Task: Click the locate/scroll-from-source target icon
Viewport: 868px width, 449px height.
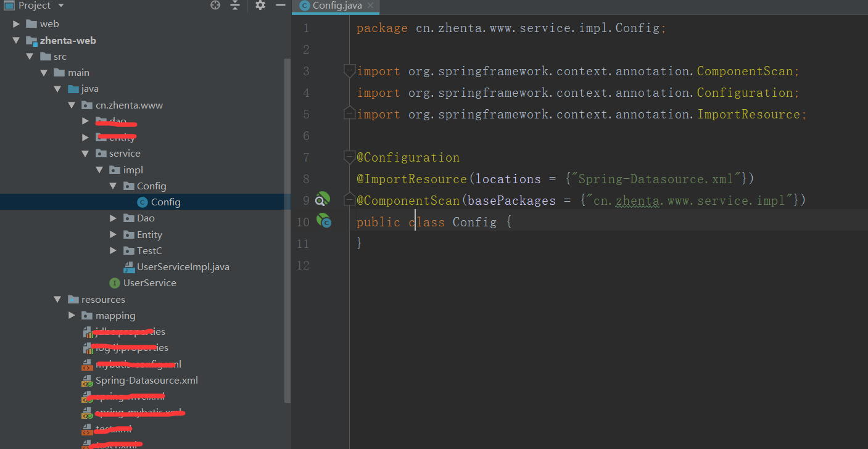Action: coord(215,6)
